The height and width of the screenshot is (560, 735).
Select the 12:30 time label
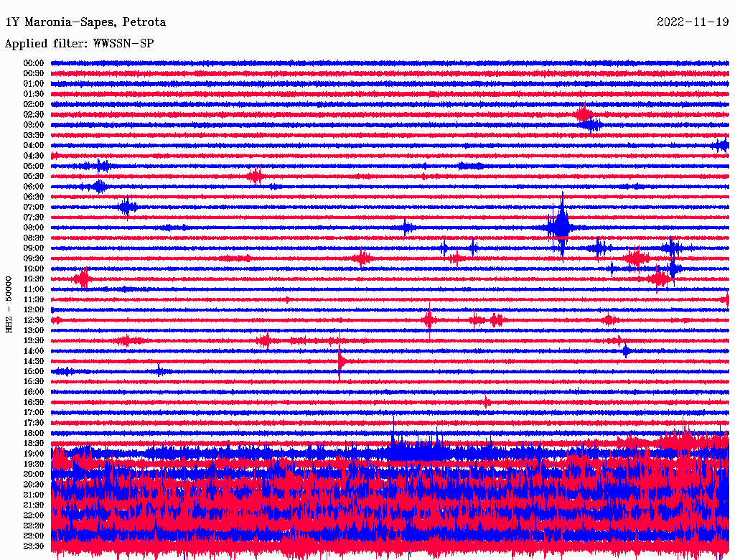point(34,320)
